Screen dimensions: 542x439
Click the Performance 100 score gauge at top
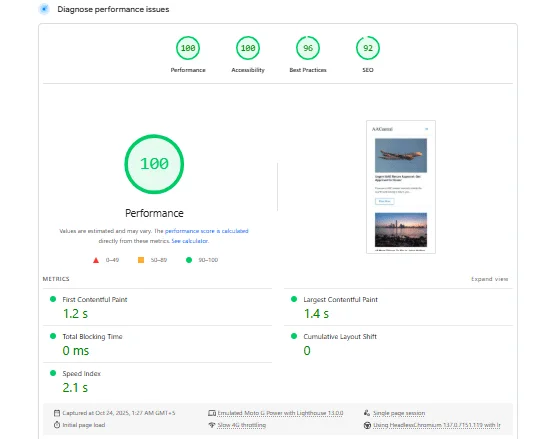pyautogui.click(x=188, y=48)
